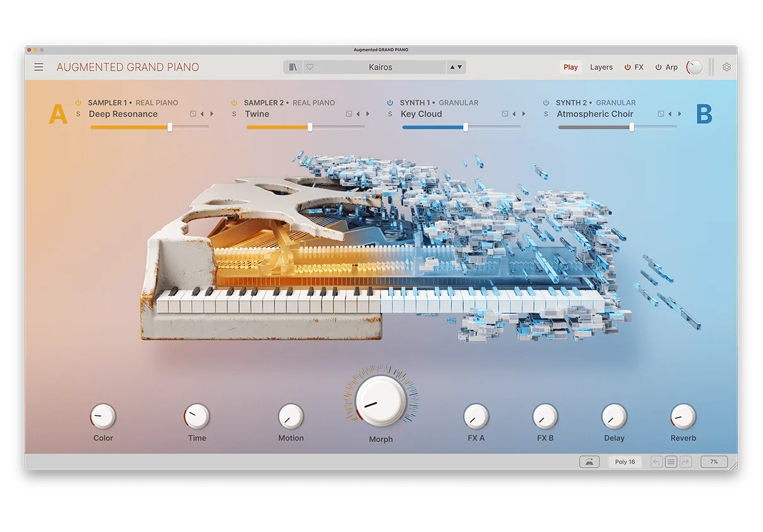
Task: Open the settings gear icon
Action: [726, 66]
